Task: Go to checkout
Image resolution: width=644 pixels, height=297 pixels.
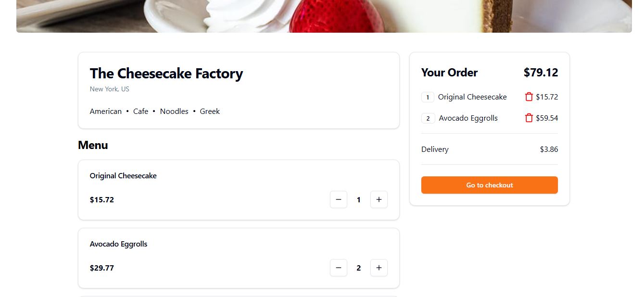Action: click(x=490, y=185)
